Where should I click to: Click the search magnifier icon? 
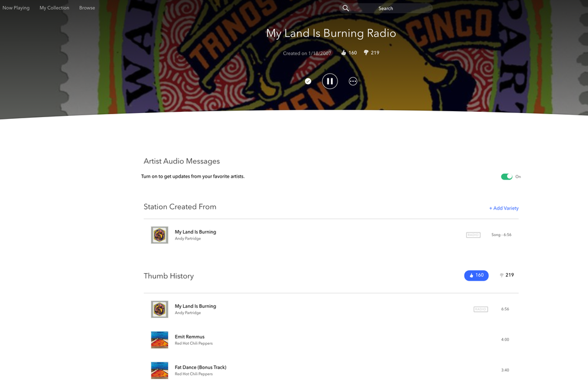346,8
